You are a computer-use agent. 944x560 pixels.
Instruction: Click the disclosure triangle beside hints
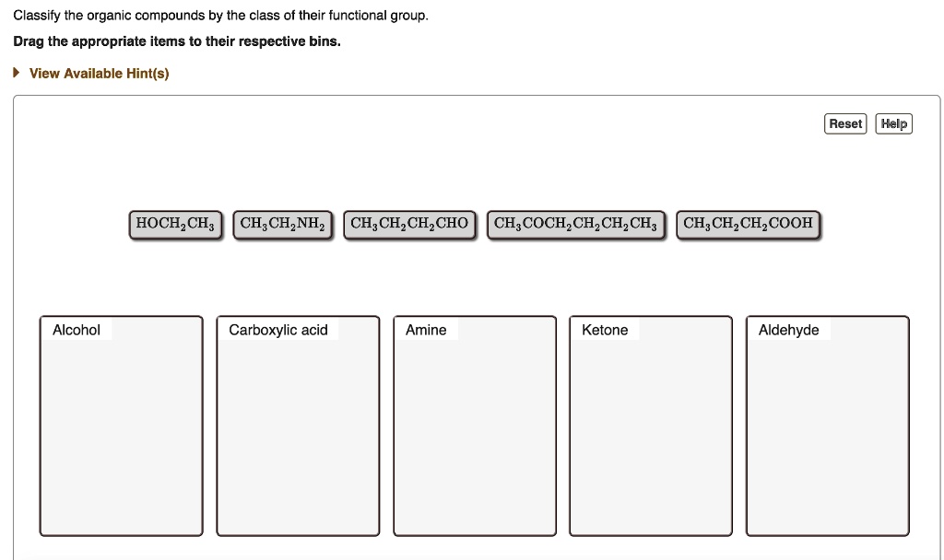coord(16,73)
